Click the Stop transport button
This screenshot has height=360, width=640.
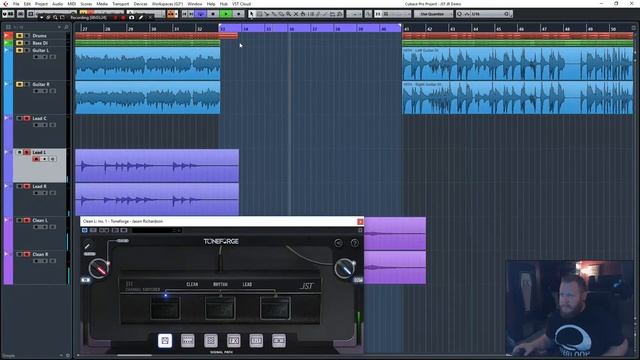click(213, 14)
